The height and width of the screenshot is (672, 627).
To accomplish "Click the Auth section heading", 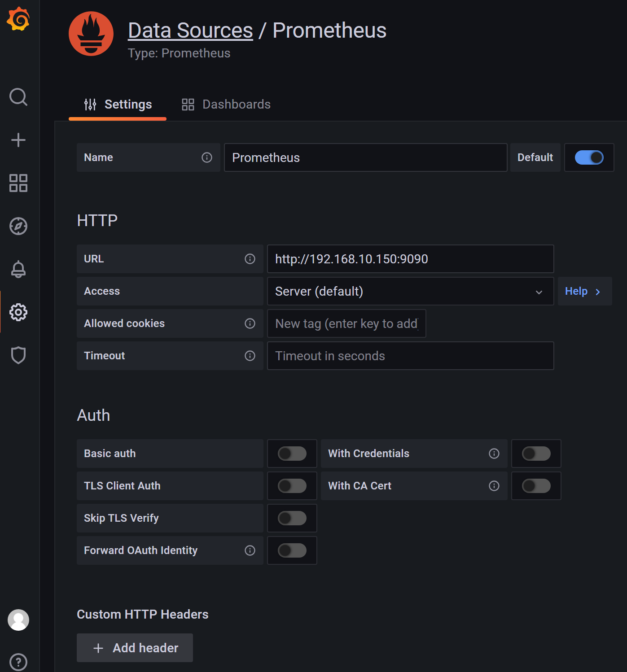I will click(93, 415).
